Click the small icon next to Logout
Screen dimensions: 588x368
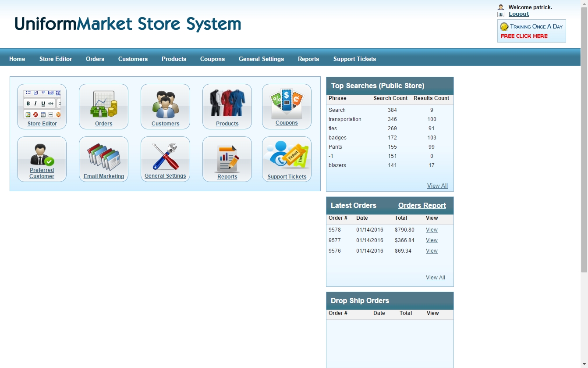point(501,14)
